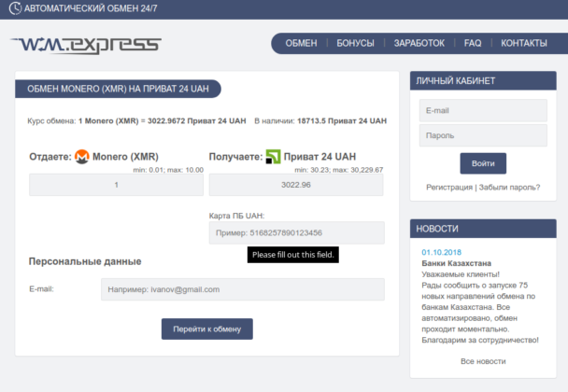The image size is (568, 392).
Task: Open the КОНТАКТЫ menu item
Action: 524,44
